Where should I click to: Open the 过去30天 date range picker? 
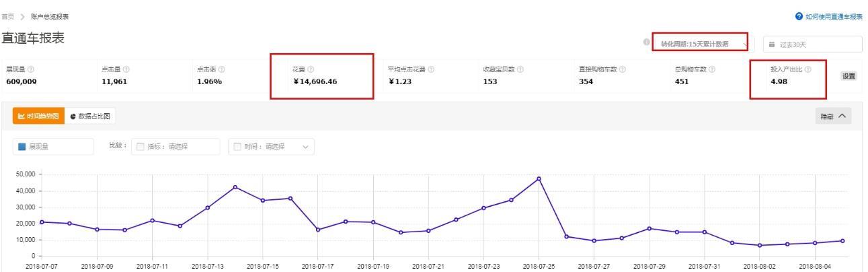(812, 44)
